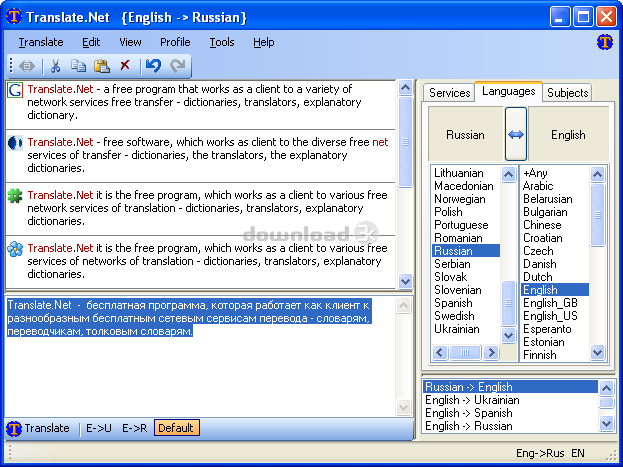Click the window resize grip corner
This screenshot has height=467, width=623.
coord(613,455)
